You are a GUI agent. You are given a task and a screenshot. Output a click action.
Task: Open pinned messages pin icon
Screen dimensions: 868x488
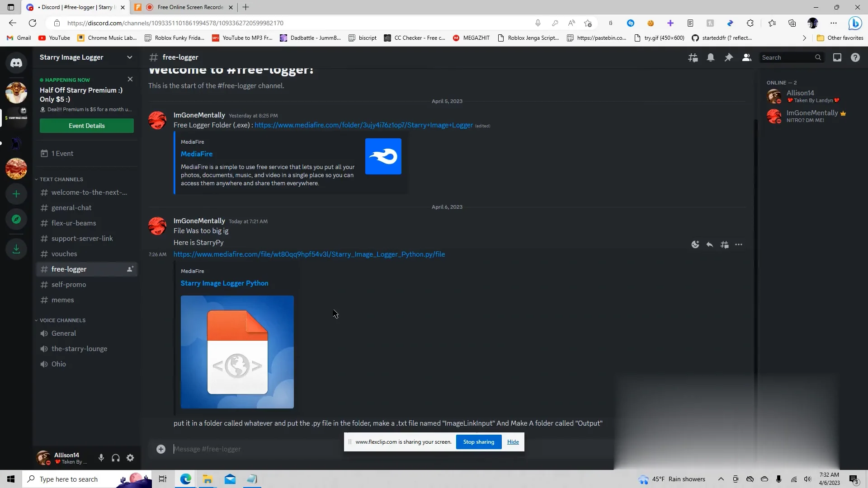729,57
